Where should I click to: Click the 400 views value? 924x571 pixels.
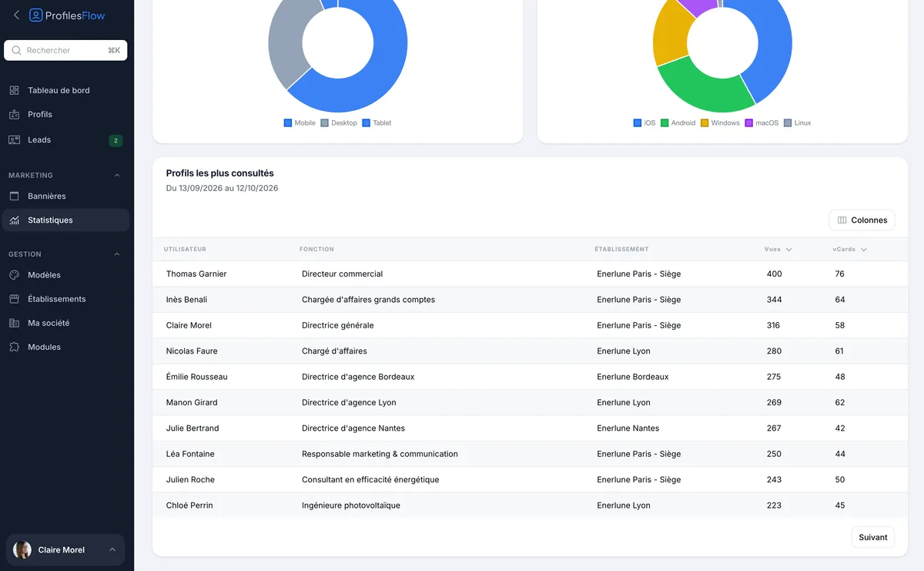(774, 274)
